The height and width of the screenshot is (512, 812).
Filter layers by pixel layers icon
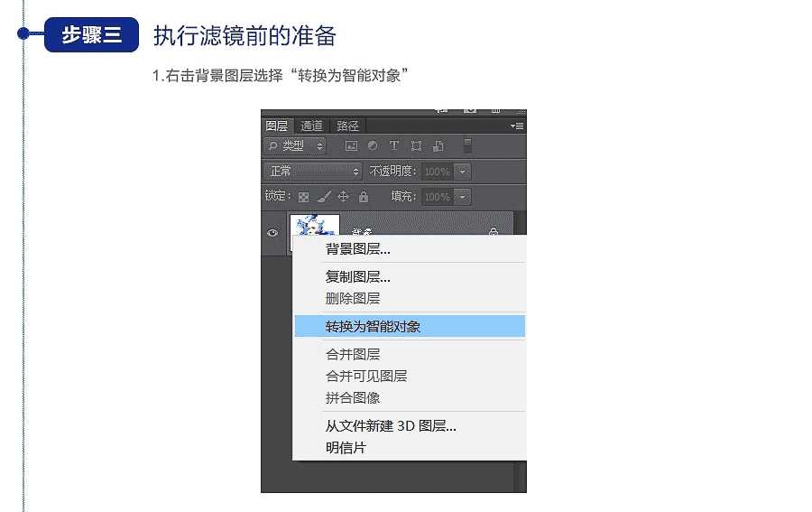[x=351, y=146]
